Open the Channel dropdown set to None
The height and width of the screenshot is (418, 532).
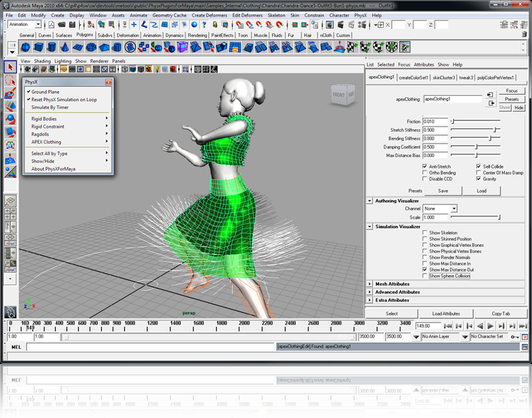click(x=440, y=208)
